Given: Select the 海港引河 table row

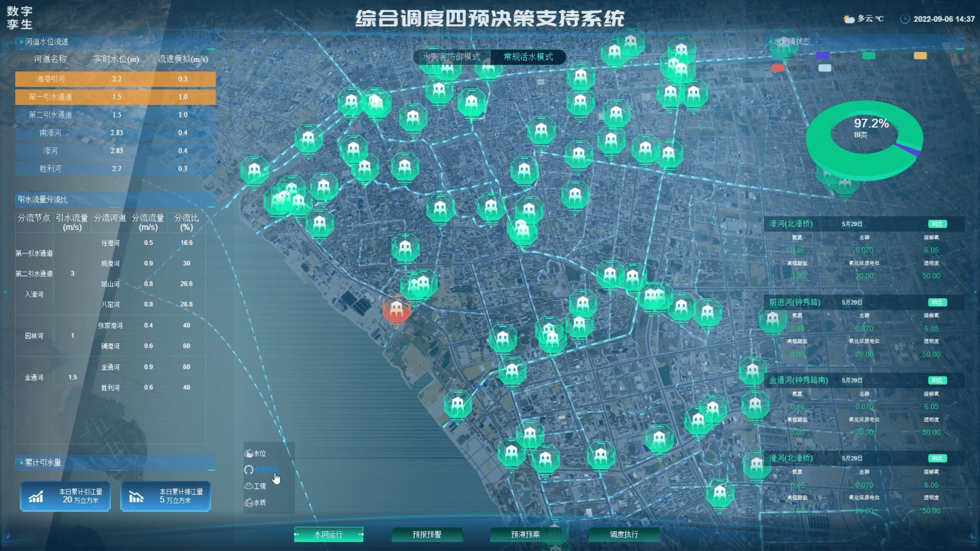Looking at the screenshot, I should [x=115, y=79].
